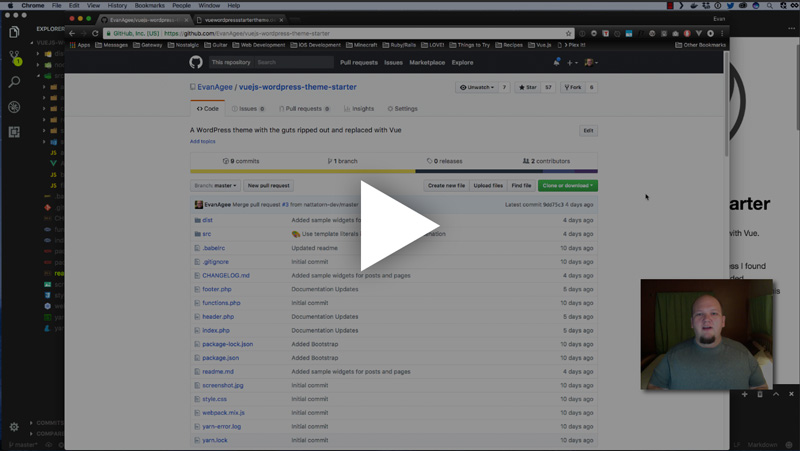Click the EvanAgee owner link
This screenshot has width=800, height=451.
[215, 87]
